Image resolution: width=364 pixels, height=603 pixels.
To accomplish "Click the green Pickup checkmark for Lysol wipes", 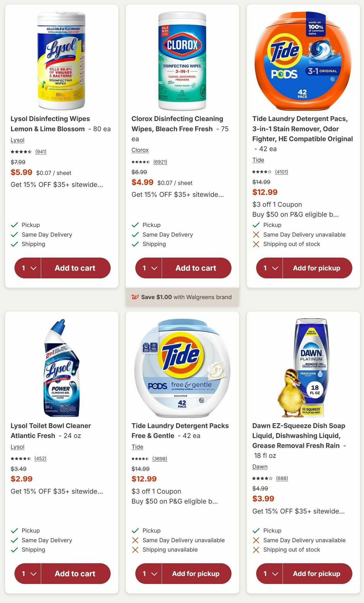I will click(14, 225).
